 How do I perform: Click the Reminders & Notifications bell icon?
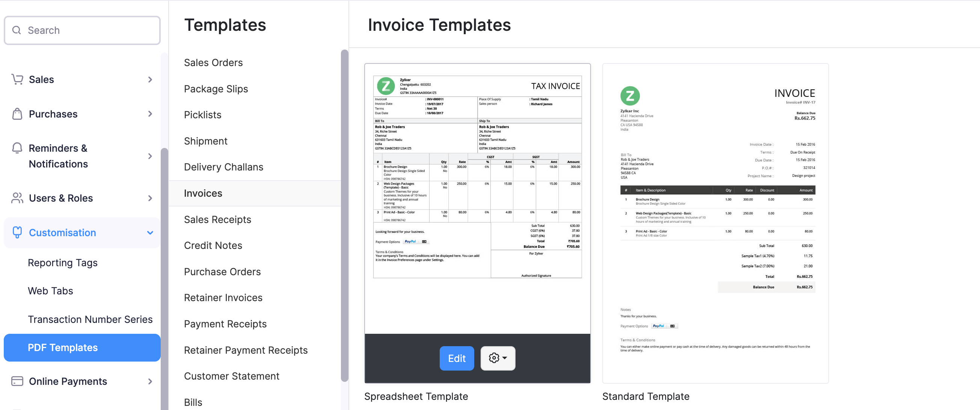click(x=17, y=148)
